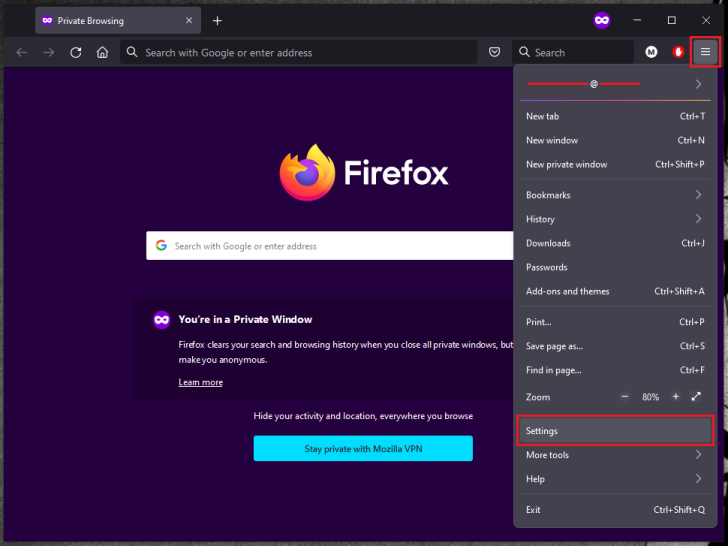This screenshot has width=728, height=546.
Task: Enter full screen via zoom row icon
Action: click(x=696, y=396)
